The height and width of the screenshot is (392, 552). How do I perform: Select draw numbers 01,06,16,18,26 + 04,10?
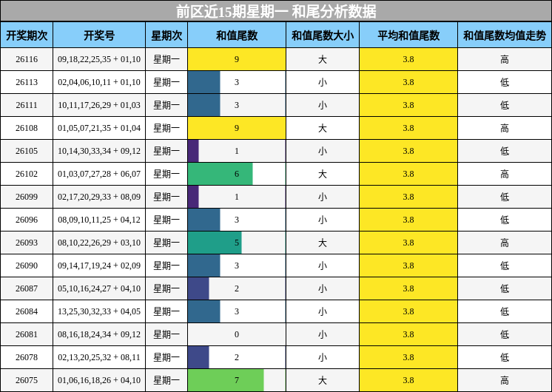point(99,380)
